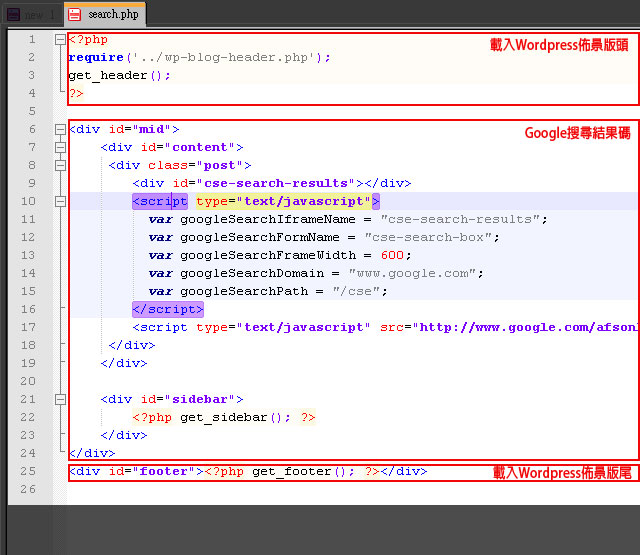640x555 pixels.
Task: Click line number 20 in the margin
Action: pos(28,381)
